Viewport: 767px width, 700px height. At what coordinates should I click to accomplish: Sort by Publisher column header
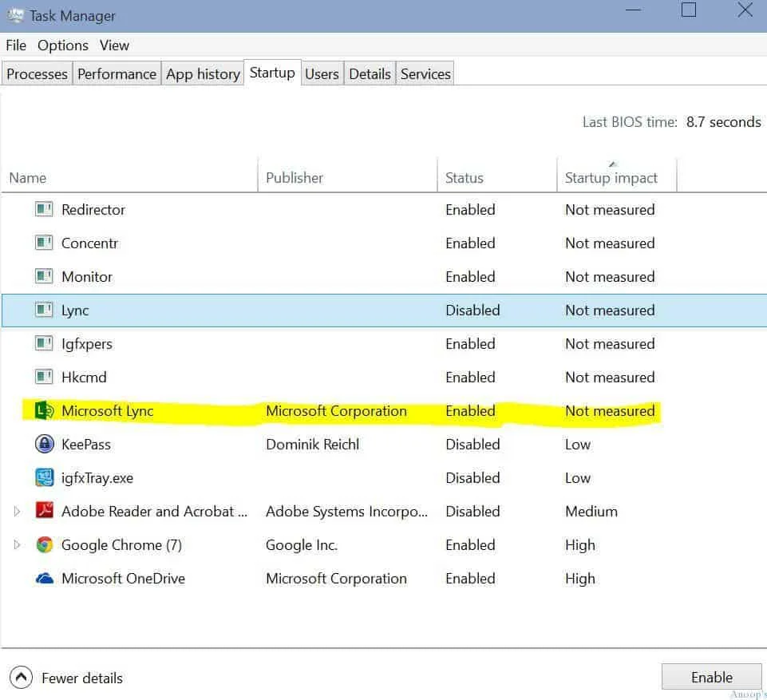pos(295,178)
